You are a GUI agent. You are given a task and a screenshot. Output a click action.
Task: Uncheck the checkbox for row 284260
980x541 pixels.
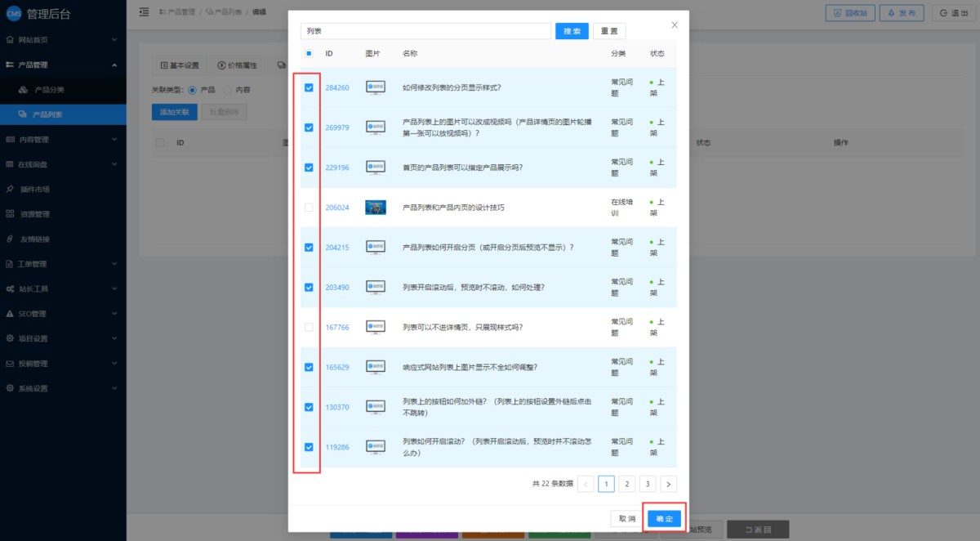click(x=309, y=87)
